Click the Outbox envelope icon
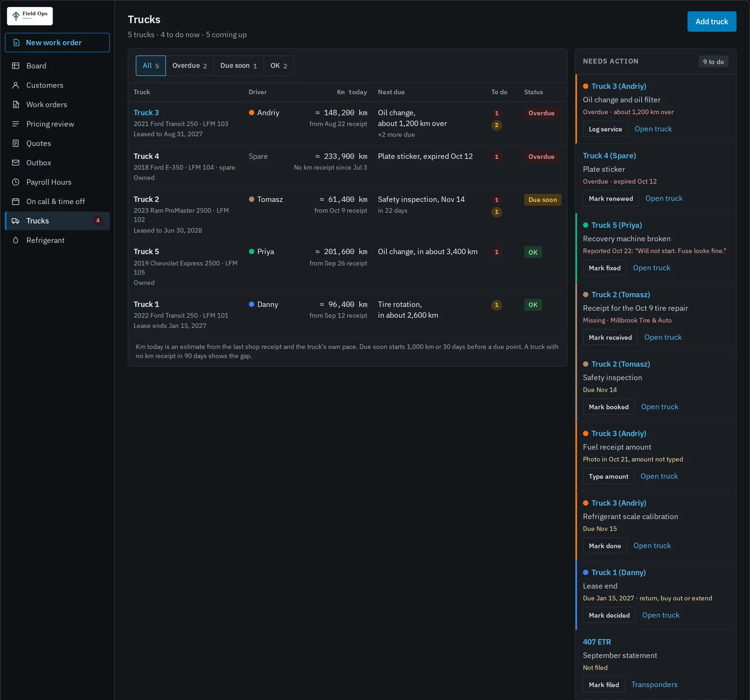The width and height of the screenshot is (750, 700). [15, 163]
